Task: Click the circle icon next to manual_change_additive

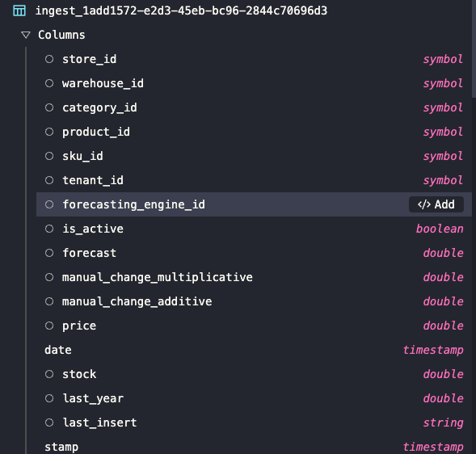Action: coord(49,301)
